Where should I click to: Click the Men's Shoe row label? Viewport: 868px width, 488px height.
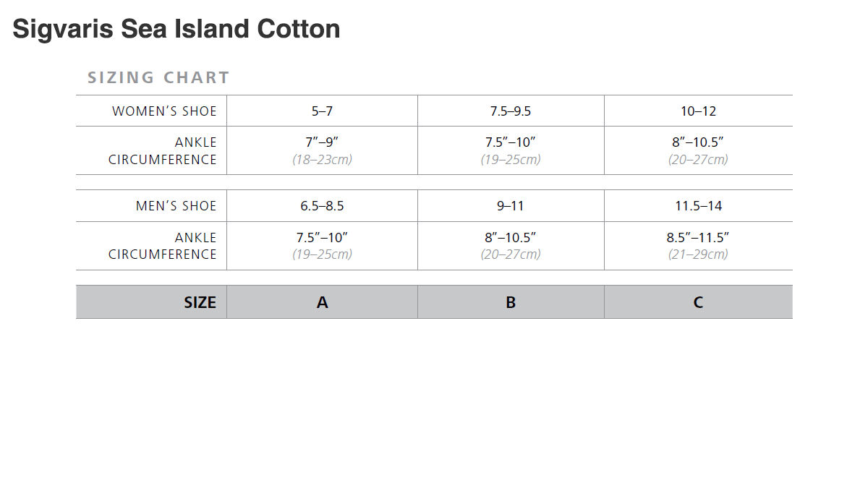pos(176,206)
